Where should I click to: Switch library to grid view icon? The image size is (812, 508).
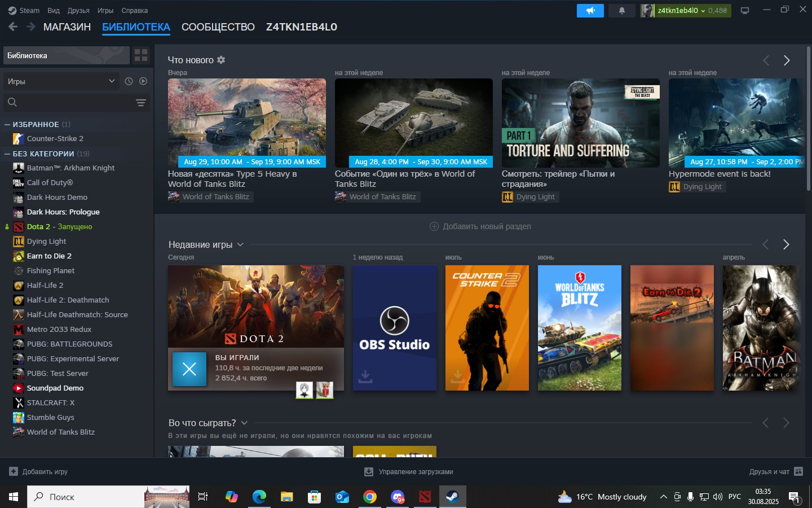141,55
